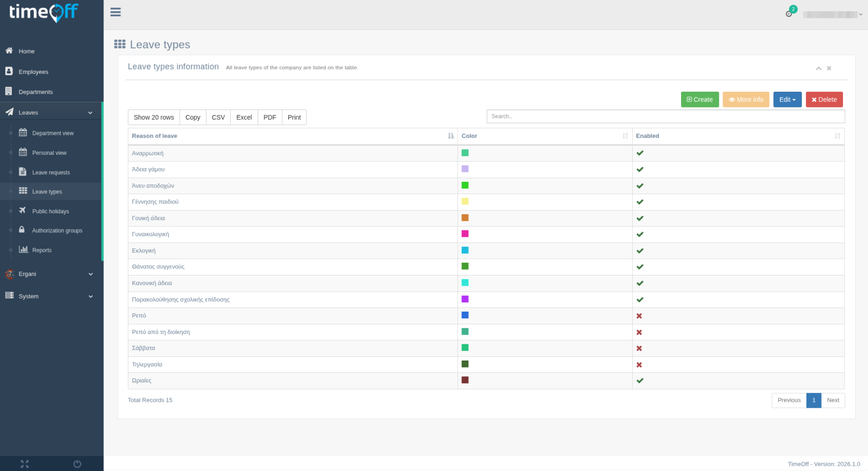View the Reports section
Viewport: 868px width, 471px height.
click(x=42, y=250)
